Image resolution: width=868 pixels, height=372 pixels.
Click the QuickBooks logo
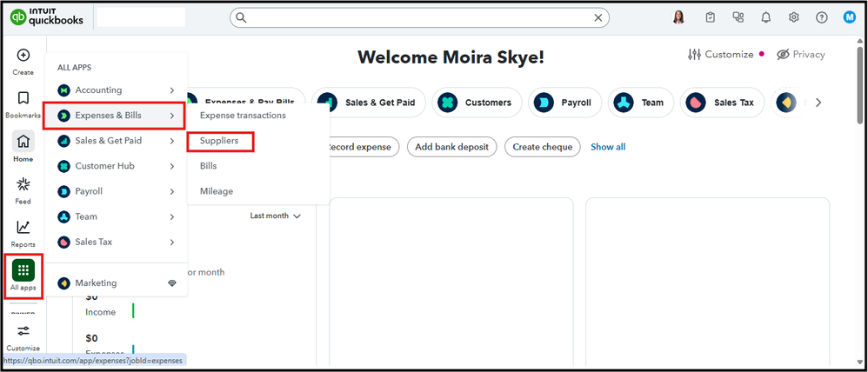[x=47, y=17]
